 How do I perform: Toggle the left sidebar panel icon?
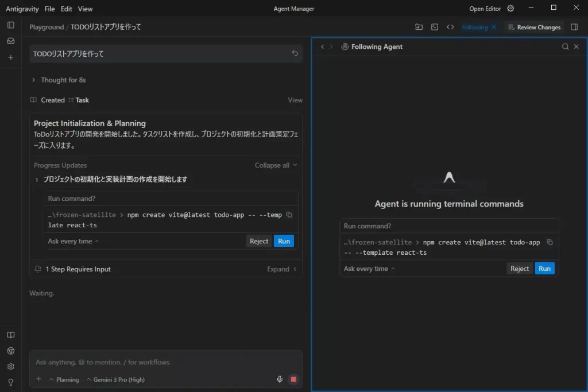pos(11,25)
